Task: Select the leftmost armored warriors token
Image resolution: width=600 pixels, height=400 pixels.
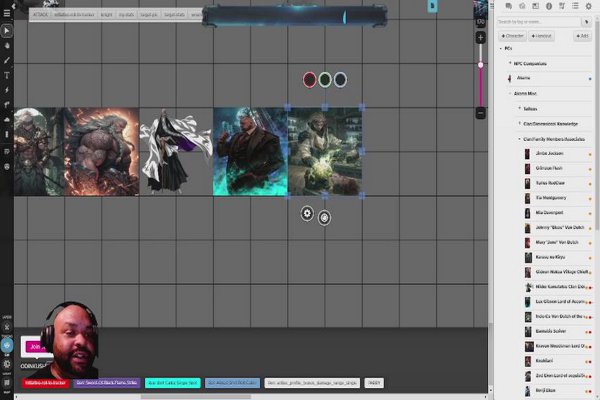Action: click(x=39, y=152)
